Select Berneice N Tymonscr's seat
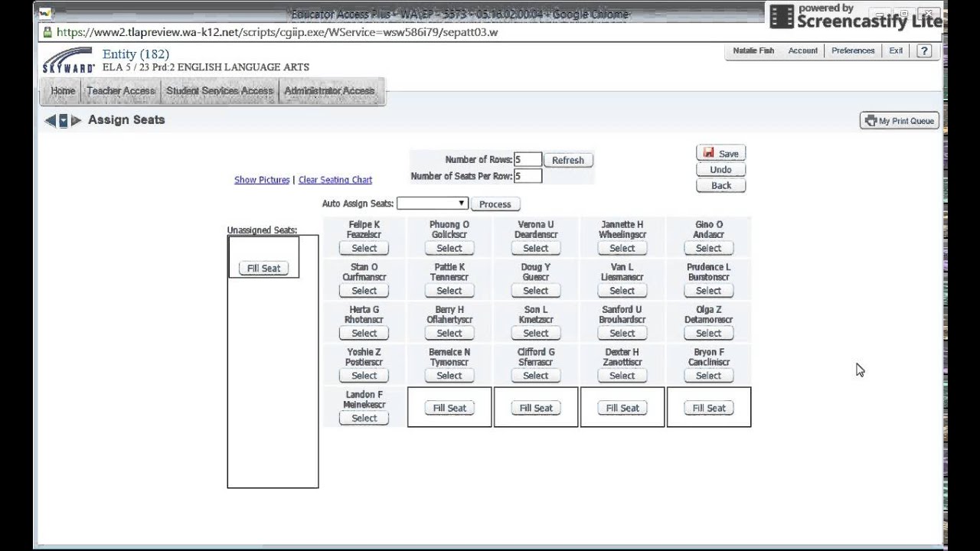Viewport: 980px width, 551px height. point(449,376)
